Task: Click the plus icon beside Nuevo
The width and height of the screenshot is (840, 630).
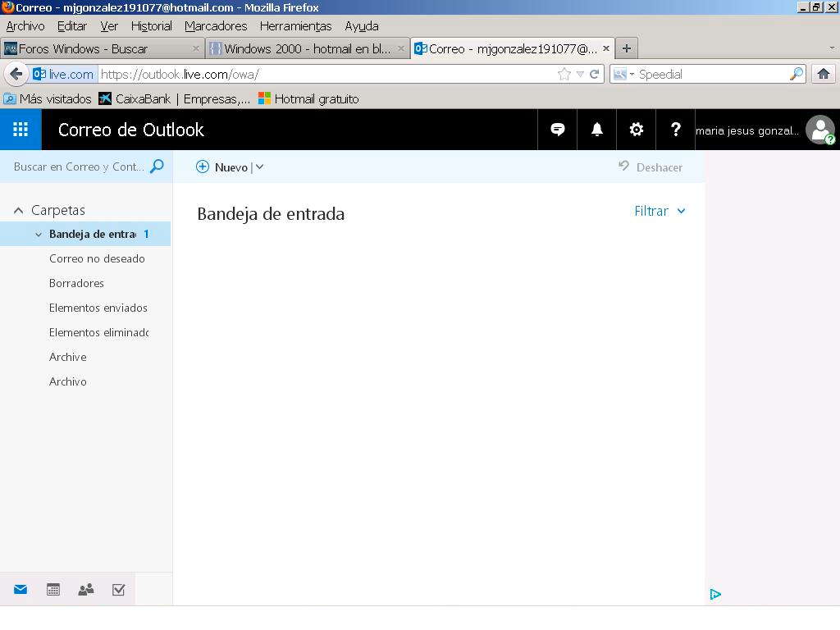Action: (x=203, y=167)
